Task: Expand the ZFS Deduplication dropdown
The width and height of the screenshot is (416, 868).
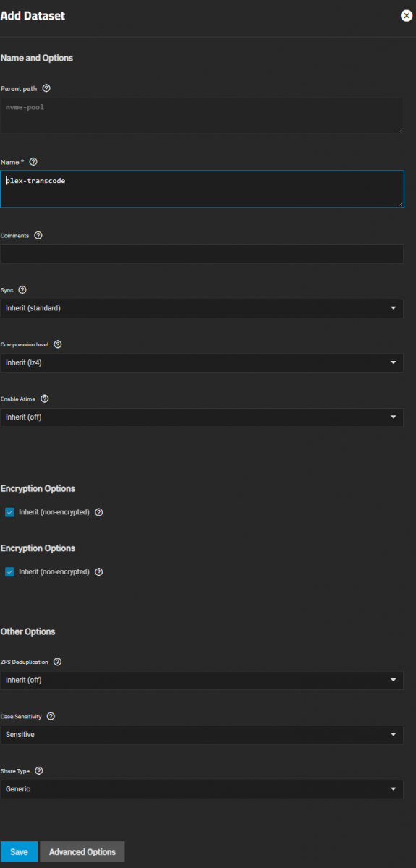Action: pyautogui.click(x=202, y=680)
